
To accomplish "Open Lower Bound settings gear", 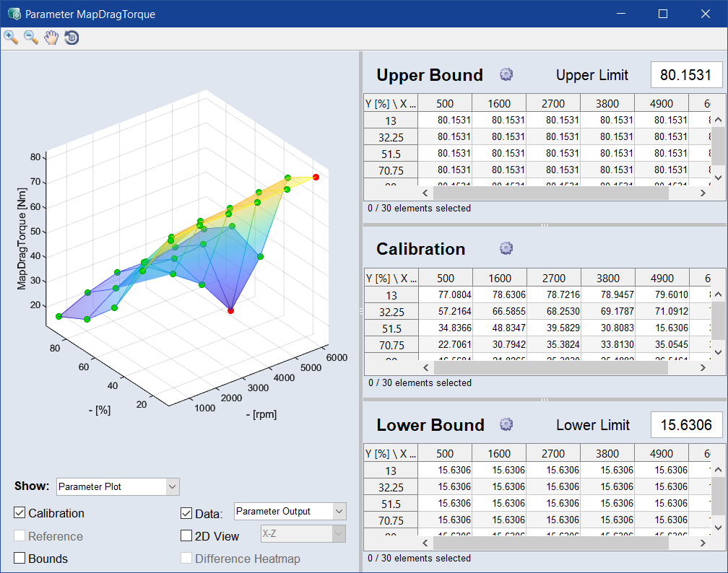I will pyautogui.click(x=506, y=424).
